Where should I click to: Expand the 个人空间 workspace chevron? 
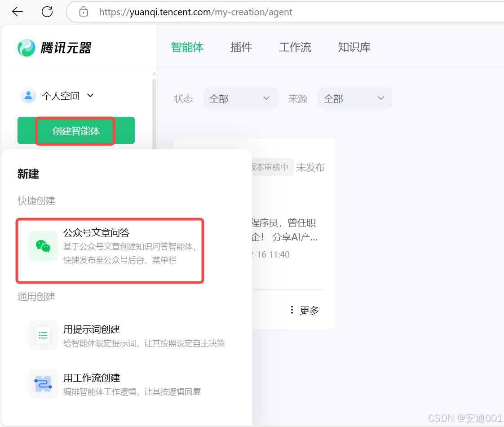click(x=90, y=95)
